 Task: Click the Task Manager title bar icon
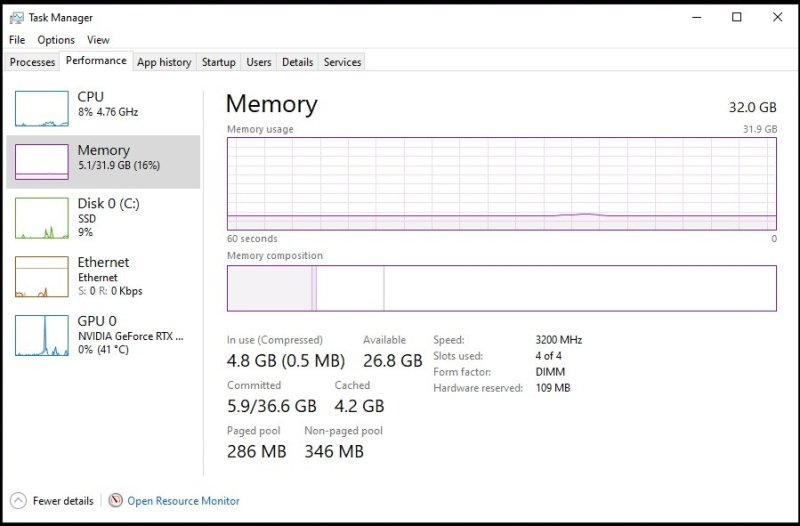17,17
